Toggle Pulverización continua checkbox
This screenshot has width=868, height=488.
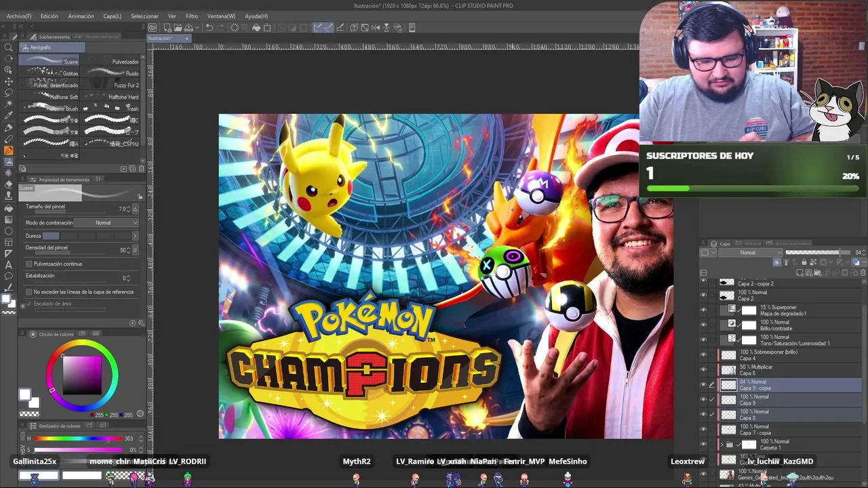(28, 264)
